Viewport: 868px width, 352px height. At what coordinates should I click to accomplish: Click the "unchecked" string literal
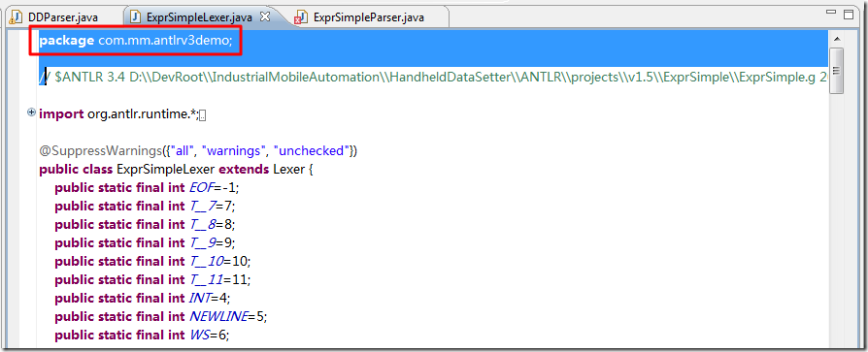click(312, 151)
